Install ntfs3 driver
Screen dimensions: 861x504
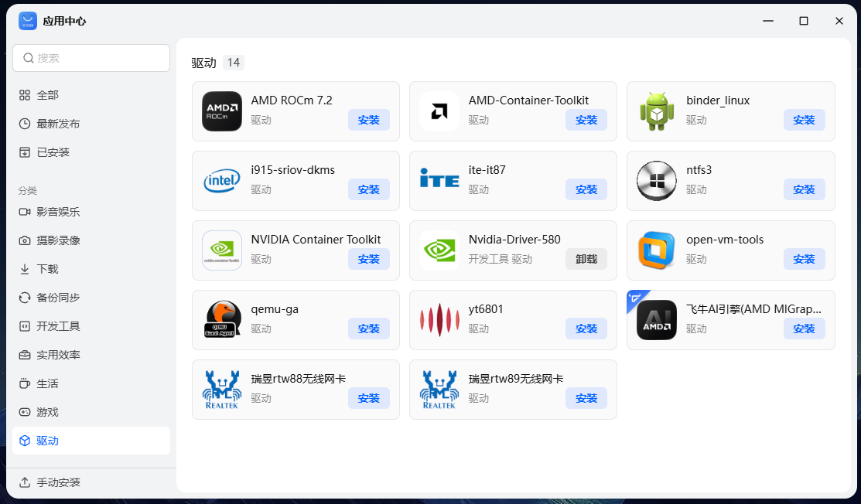coord(804,189)
